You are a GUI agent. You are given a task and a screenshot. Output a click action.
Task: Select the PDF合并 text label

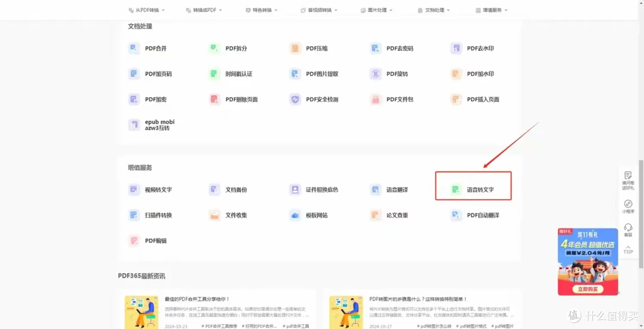[x=156, y=48]
